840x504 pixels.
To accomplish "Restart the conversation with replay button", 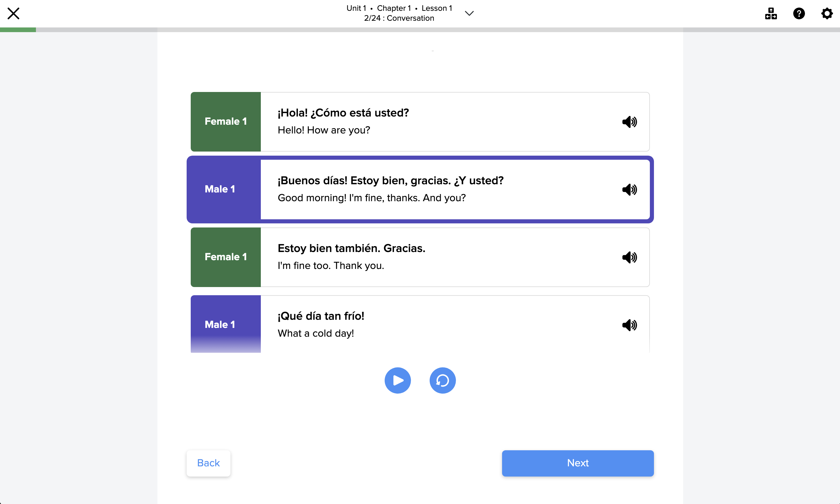I will pyautogui.click(x=442, y=380).
